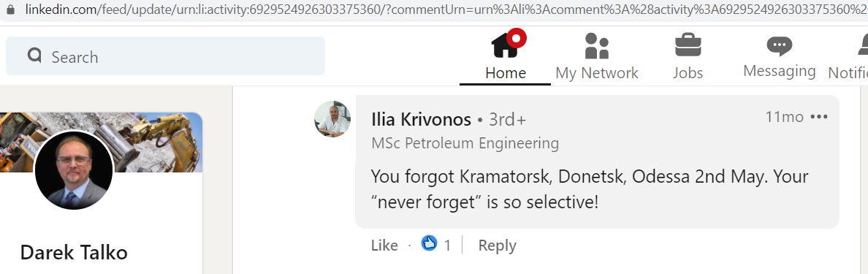Click Ilia Krivonos's comment avatar
This screenshot has width=868, height=274.
coord(332,118)
